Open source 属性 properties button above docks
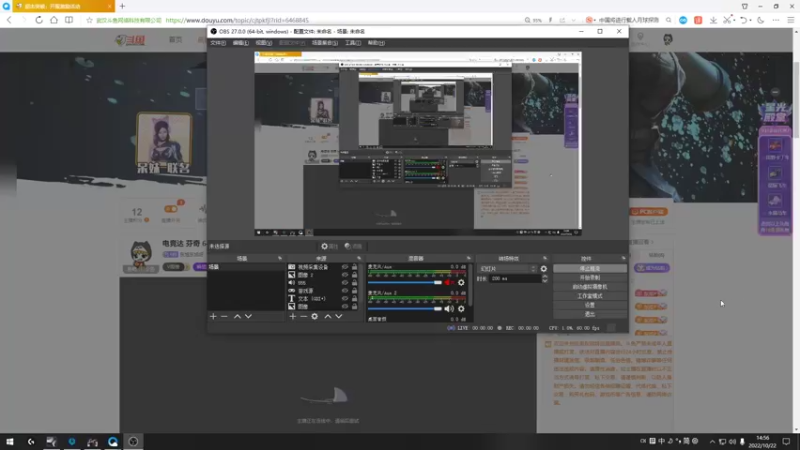 coord(330,246)
